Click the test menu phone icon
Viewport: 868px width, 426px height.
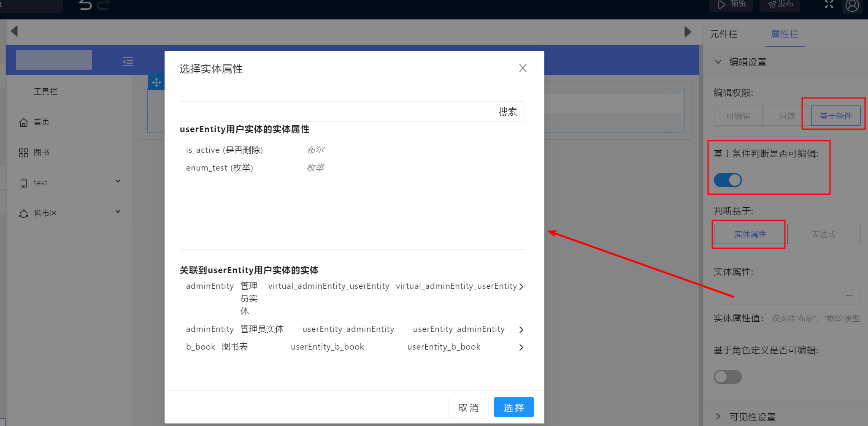click(x=24, y=183)
